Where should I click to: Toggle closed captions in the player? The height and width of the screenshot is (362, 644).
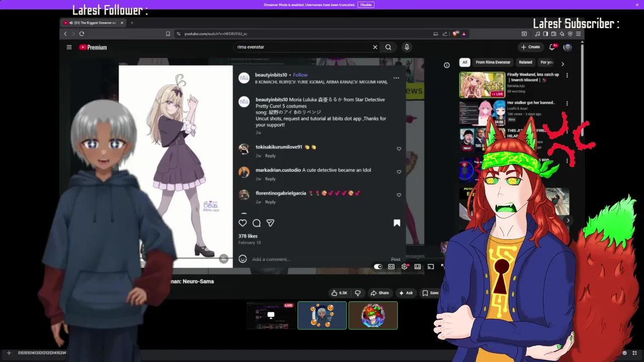coord(391,266)
